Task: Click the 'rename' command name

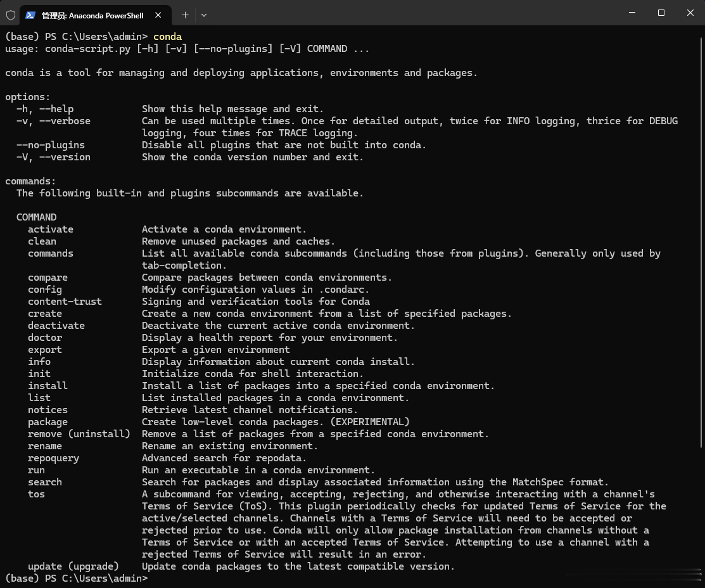Action: (x=45, y=446)
